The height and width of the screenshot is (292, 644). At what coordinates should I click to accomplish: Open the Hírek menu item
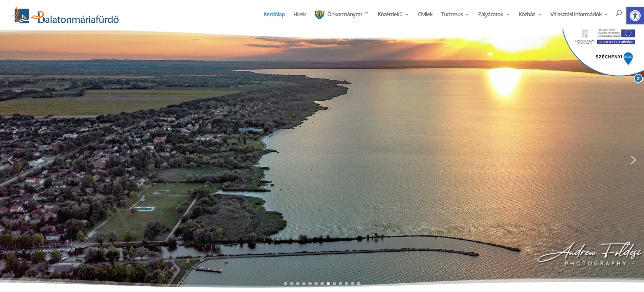(299, 14)
